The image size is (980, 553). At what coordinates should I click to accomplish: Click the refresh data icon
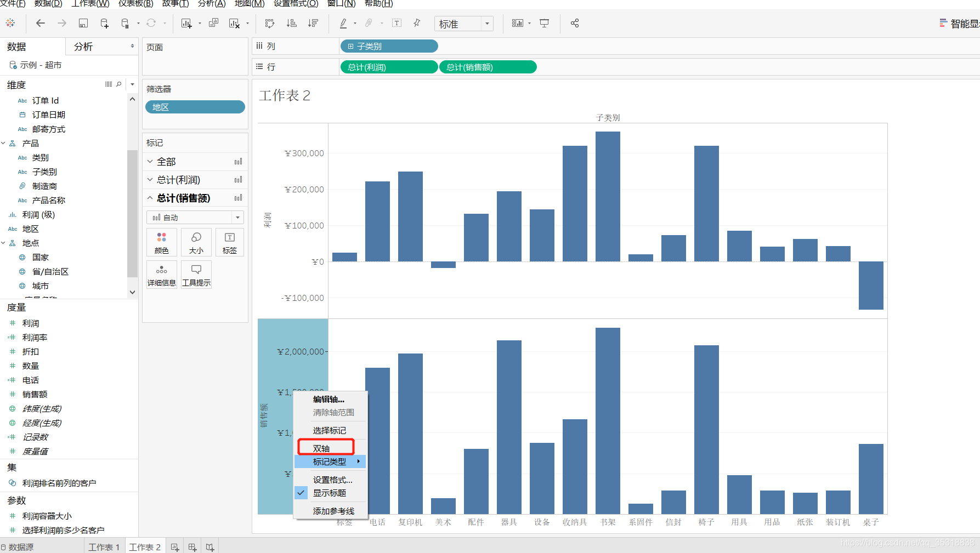click(x=151, y=23)
